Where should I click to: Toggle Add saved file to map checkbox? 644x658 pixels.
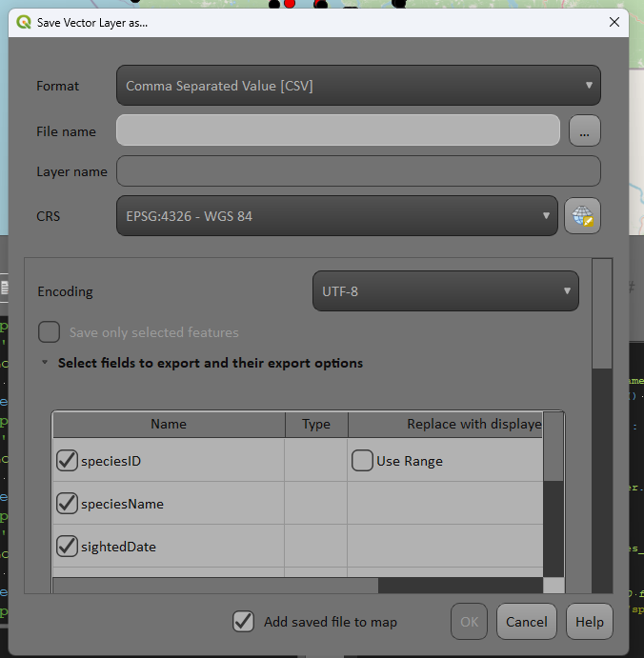pos(244,622)
